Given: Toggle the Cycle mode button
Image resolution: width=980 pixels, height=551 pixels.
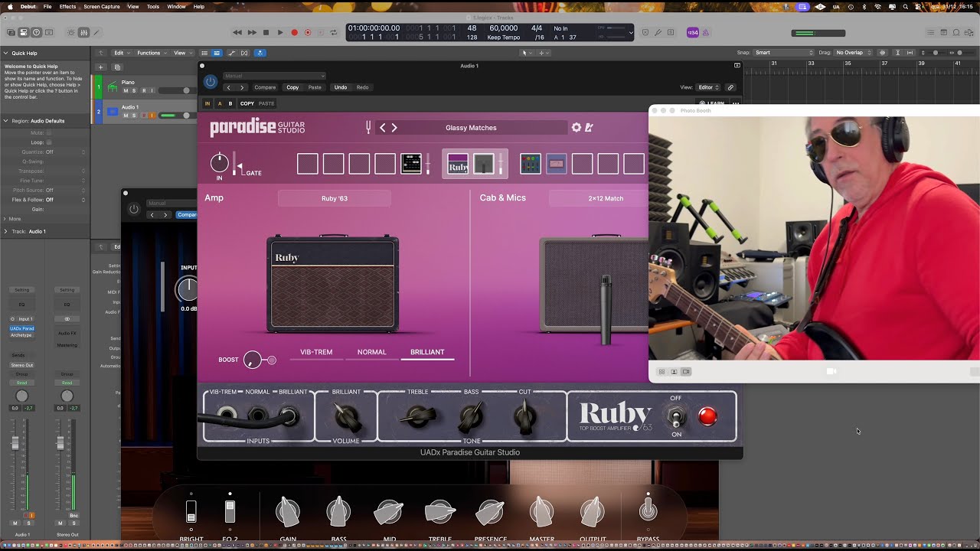Looking at the screenshot, I should pyautogui.click(x=333, y=33).
